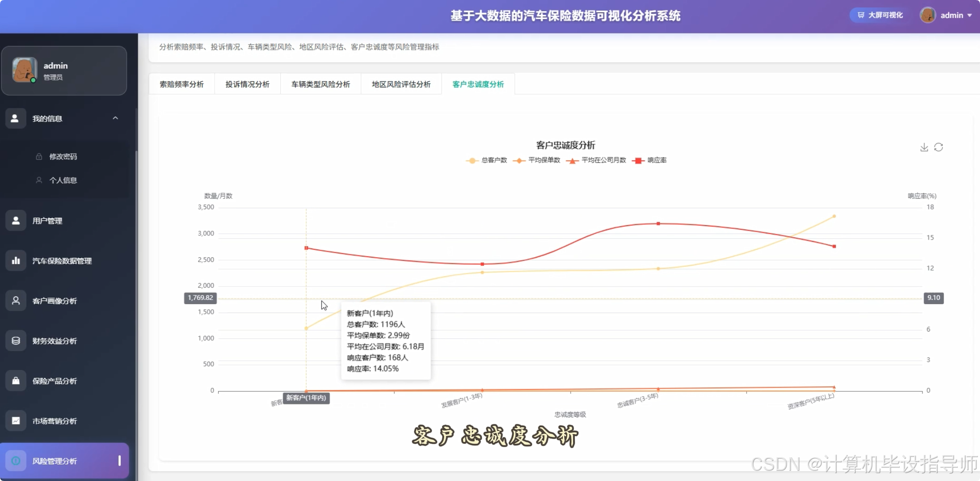Screen dimensions: 980x481
Task: Click the 大屏可视化 button
Action: 877,15
